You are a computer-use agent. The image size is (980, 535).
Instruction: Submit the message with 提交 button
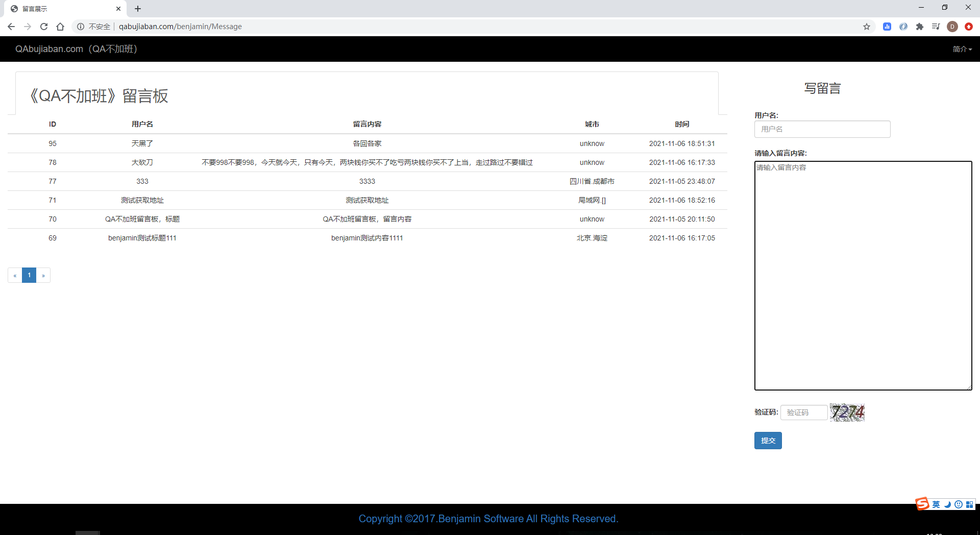coord(768,441)
